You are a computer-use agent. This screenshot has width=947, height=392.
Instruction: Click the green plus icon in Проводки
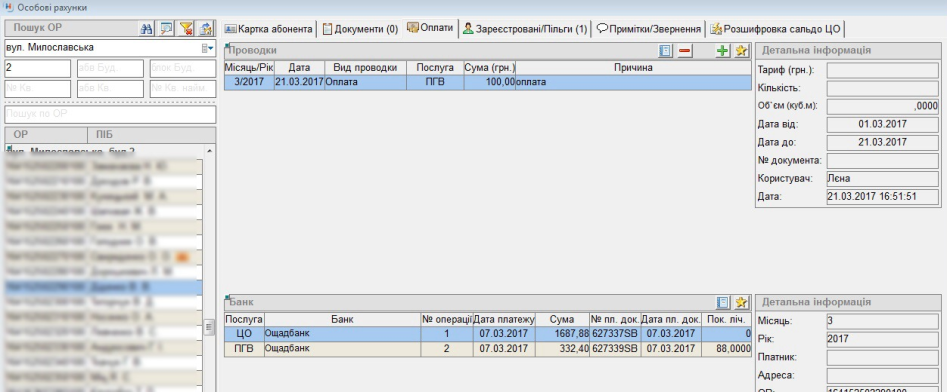coord(722,51)
